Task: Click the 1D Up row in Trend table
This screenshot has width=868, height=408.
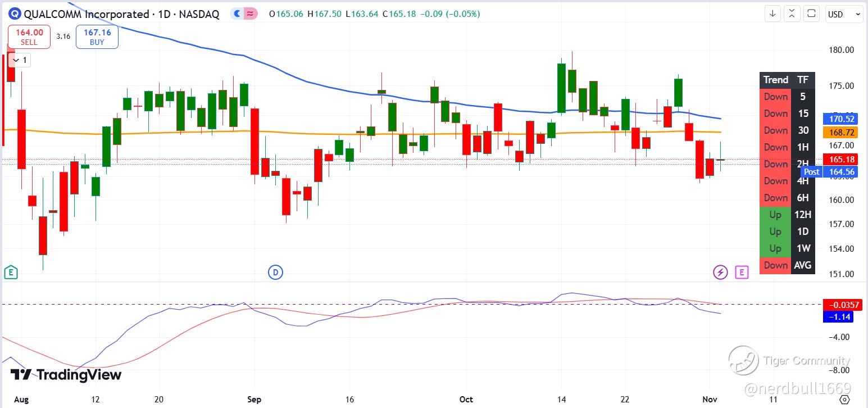Action: point(787,232)
